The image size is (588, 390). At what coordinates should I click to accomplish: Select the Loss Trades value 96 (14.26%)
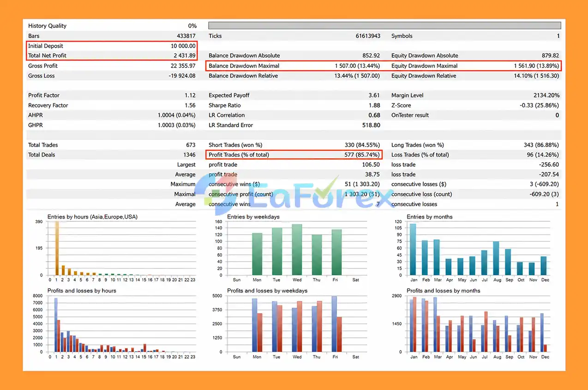(543, 155)
